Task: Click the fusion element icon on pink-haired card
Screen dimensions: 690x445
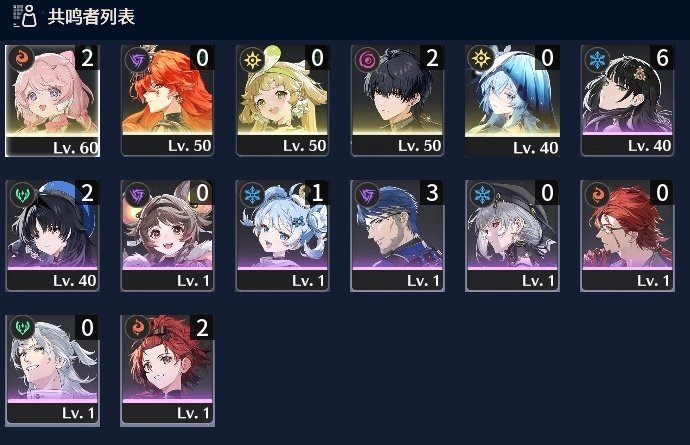Action: (21, 59)
